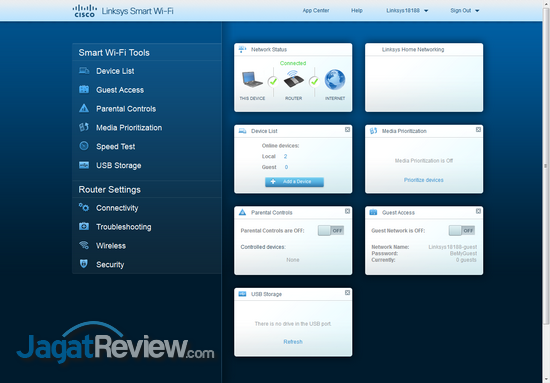Follow the Prioritize devices link
This screenshot has width=550, height=383.
click(423, 180)
